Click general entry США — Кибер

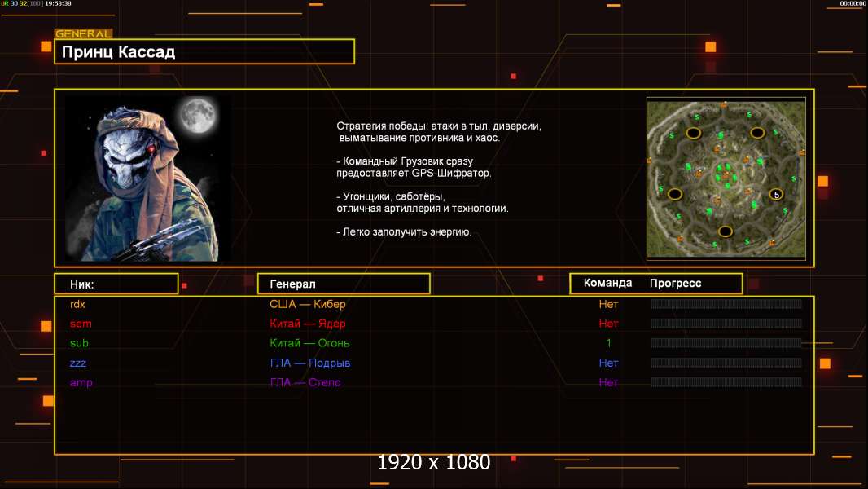point(308,304)
